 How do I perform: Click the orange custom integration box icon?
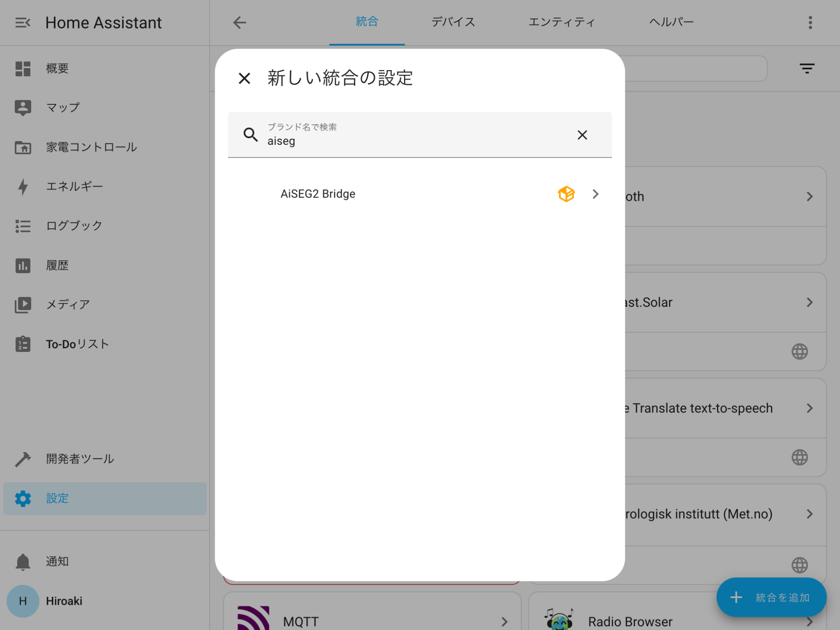[566, 194]
